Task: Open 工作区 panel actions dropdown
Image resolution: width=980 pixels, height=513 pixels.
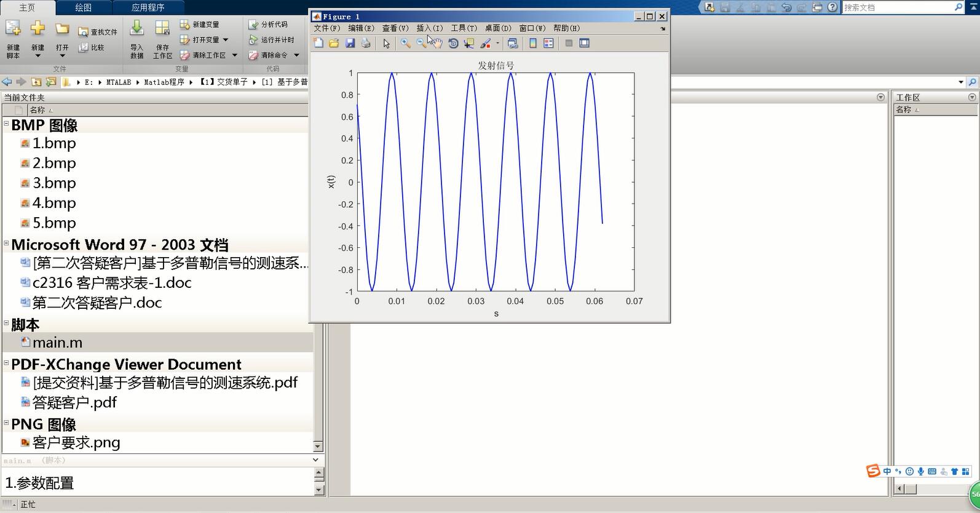Action: 972,97
